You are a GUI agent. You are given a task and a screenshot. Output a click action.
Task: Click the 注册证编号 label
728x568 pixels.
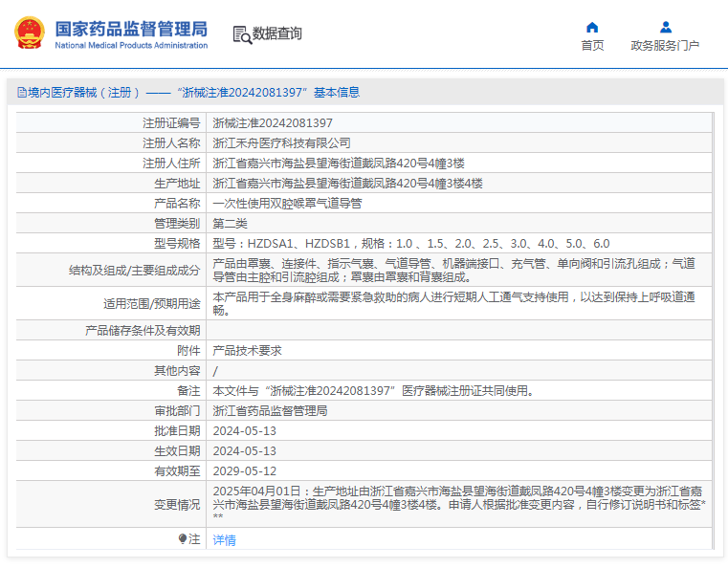pyautogui.click(x=171, y=123)
